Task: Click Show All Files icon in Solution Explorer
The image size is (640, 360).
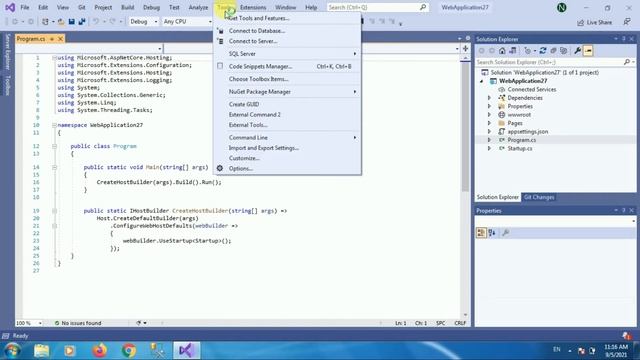Action: pos(564,51)
